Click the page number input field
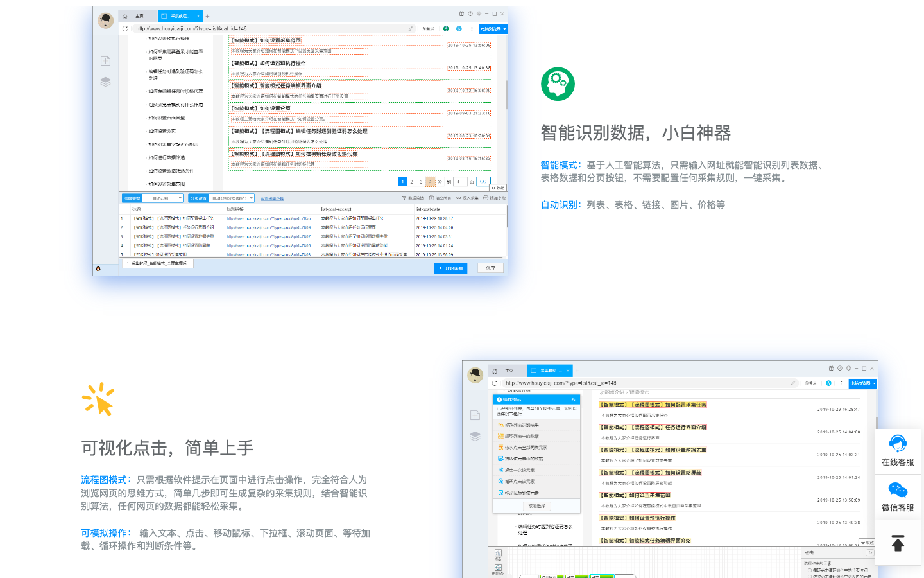924x578 pixels. (x=460, y=182)
